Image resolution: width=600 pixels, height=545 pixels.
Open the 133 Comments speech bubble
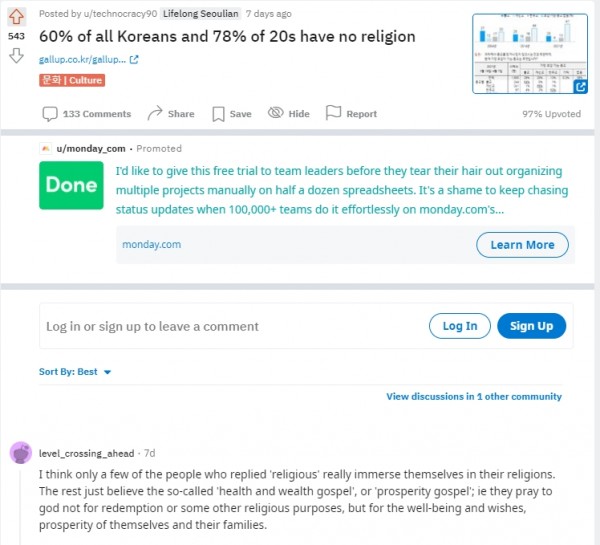50,114
